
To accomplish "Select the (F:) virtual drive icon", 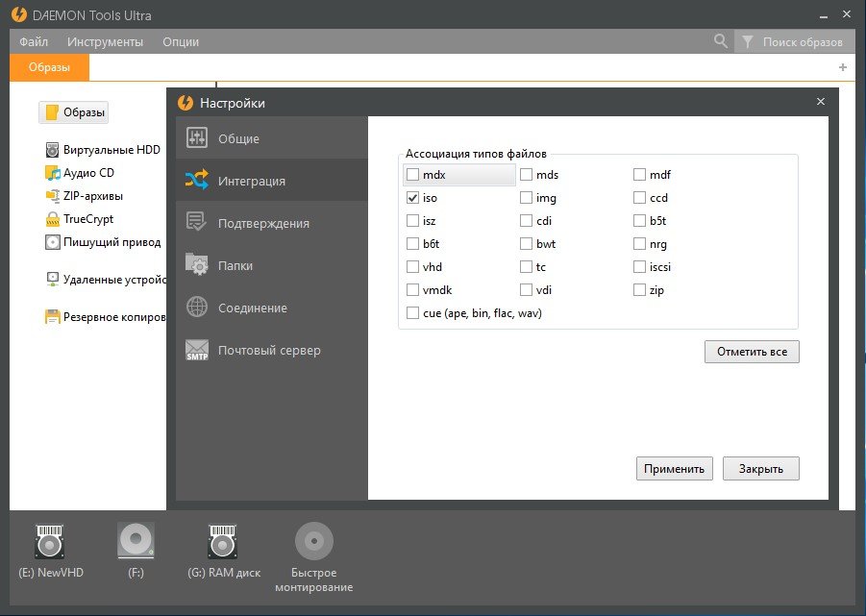I will [136, 541].
